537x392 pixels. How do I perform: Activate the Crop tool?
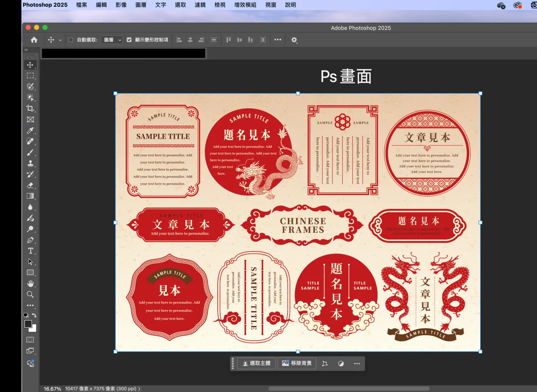point(30,109)
